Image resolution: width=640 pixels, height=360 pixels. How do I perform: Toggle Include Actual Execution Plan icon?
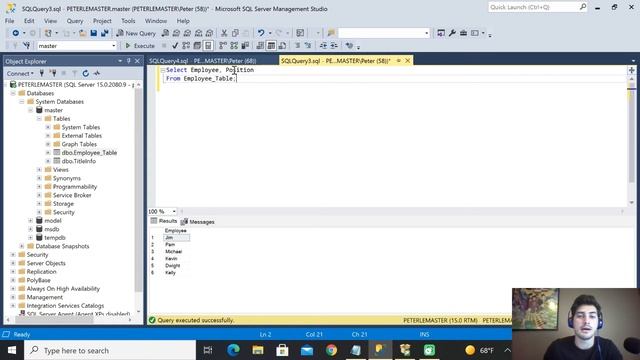[x=223, y=46]
